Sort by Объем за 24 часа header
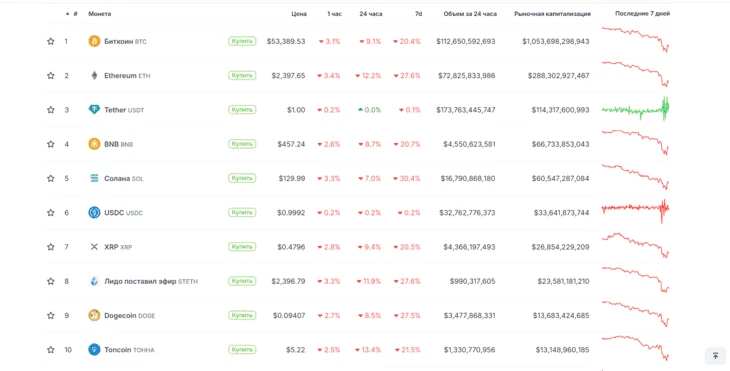 pyautogui.click(x=470, y=14)
